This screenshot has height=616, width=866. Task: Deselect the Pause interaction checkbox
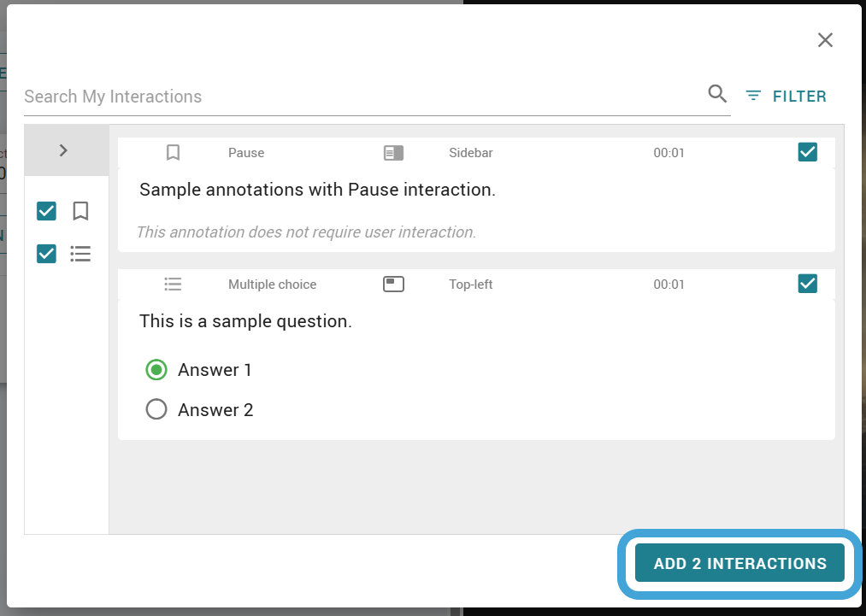[808, 152]
